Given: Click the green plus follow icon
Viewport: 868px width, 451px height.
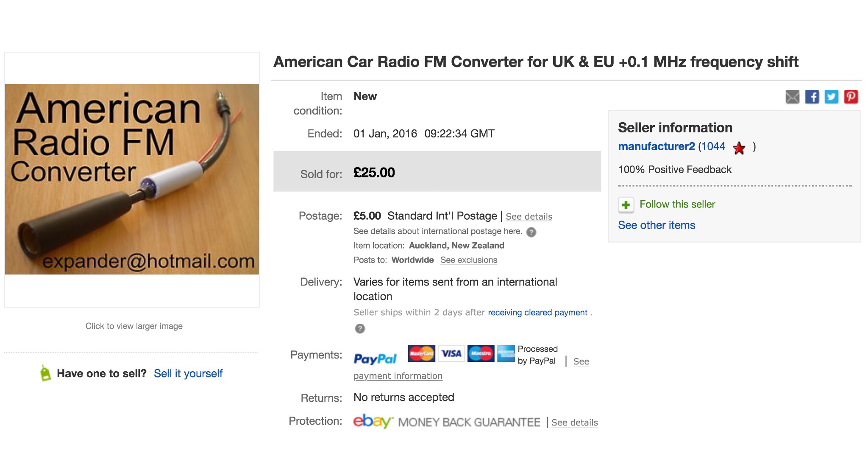Looking at the screenshot, I should coord(626,205).
